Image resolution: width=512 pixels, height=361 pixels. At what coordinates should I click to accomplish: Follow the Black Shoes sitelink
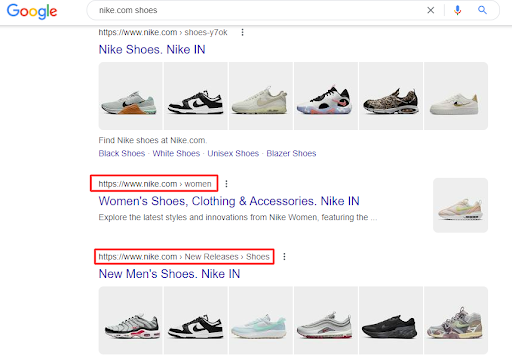coord(122,153)
